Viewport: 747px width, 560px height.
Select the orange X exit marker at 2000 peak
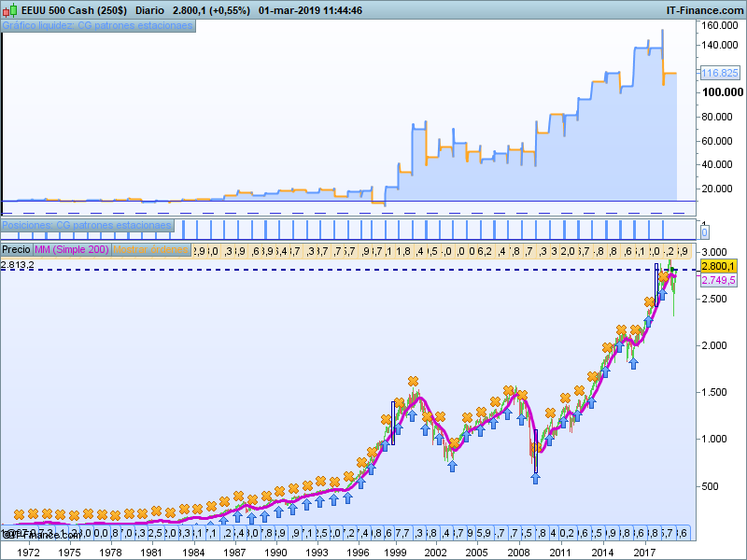413,381
